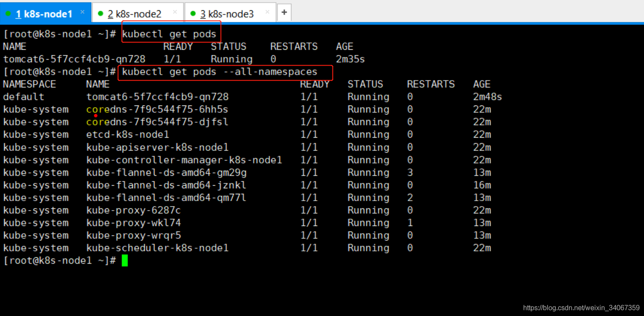Close the k8s-node1 tab

(x=83, y=12)
